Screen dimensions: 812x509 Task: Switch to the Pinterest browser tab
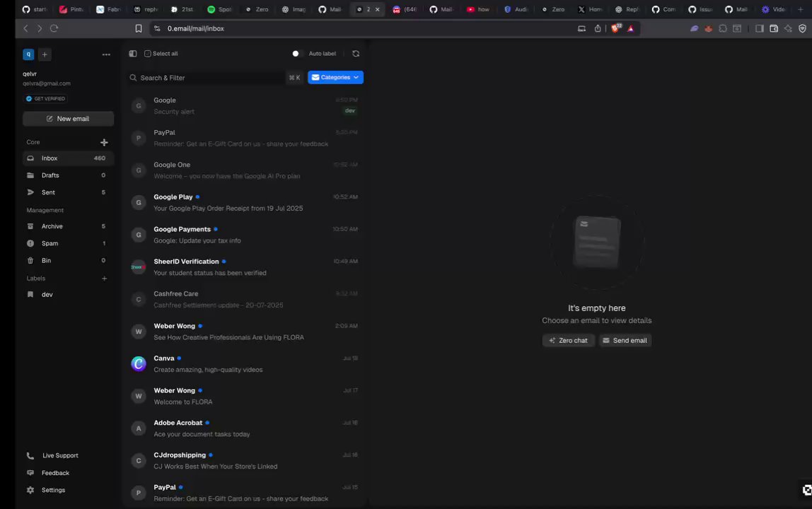click(72, 9)
